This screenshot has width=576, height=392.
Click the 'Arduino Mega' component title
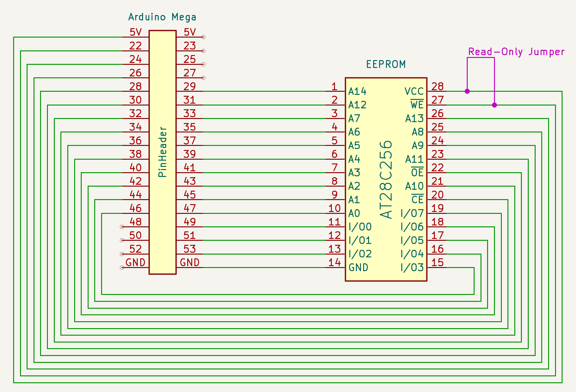[x=162, y=17]
